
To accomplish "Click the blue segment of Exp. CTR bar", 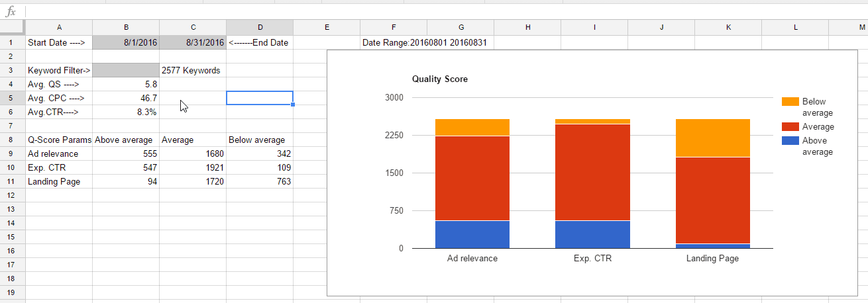I will 592,234.
